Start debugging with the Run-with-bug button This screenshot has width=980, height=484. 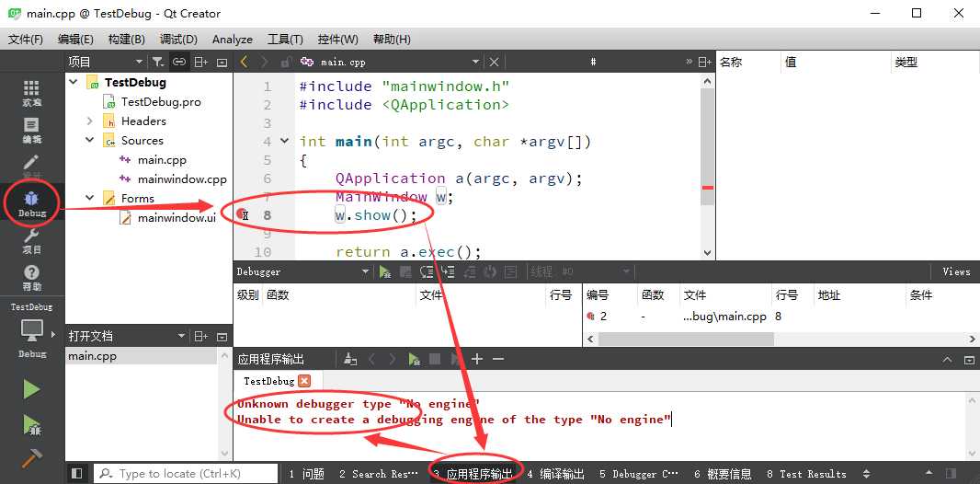31,424
